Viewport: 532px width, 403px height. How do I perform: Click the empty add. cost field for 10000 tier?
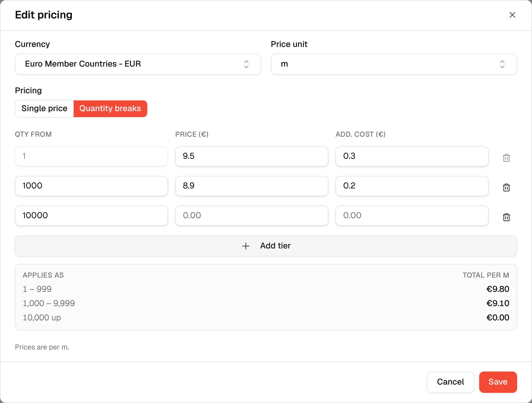pos(412,215)
